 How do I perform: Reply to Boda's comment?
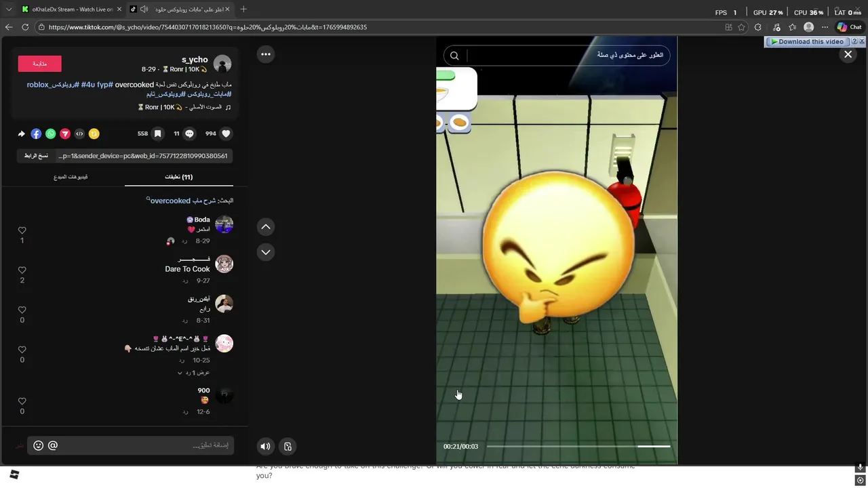[x=184, y=241]
